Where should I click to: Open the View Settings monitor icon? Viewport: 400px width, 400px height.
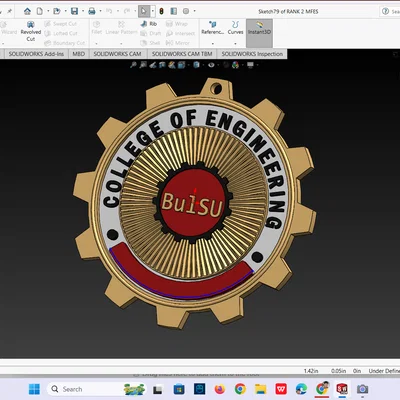click(250, 65)
